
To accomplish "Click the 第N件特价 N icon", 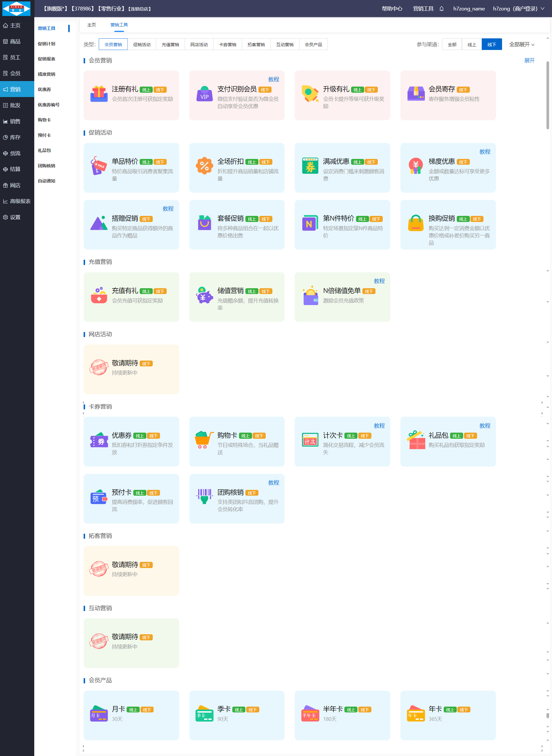I will click(310, 223).
